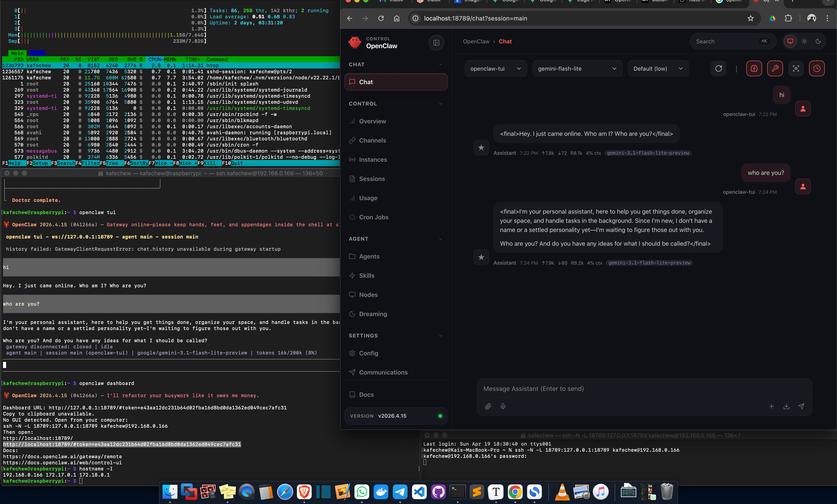The height and width of the screenshot is (504, 837).
Task: Click the Chrome address bar URL
Action: tap(475, 18)
